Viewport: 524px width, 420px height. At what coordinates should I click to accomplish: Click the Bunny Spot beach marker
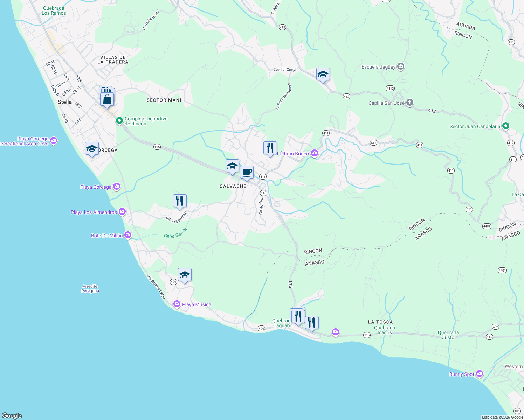coord(480,374)
